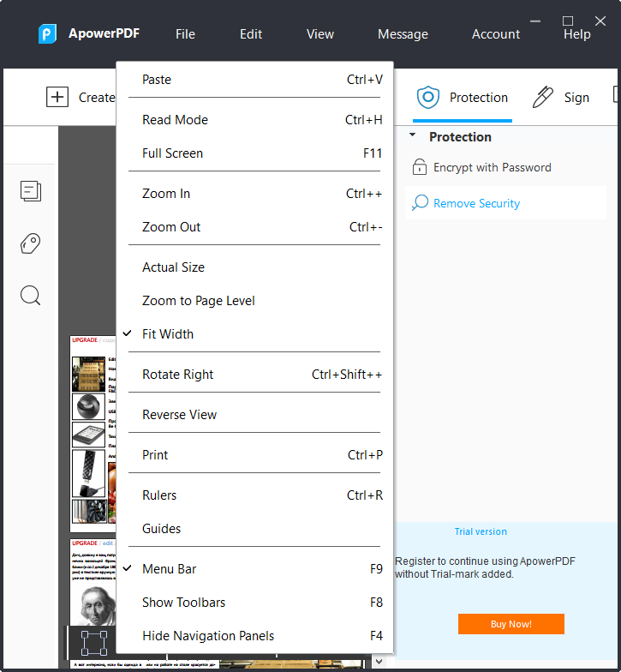Click the Remove Security link
Viewport: 621px width, 672px height.
pyautogui.click(x=476, y=203)
